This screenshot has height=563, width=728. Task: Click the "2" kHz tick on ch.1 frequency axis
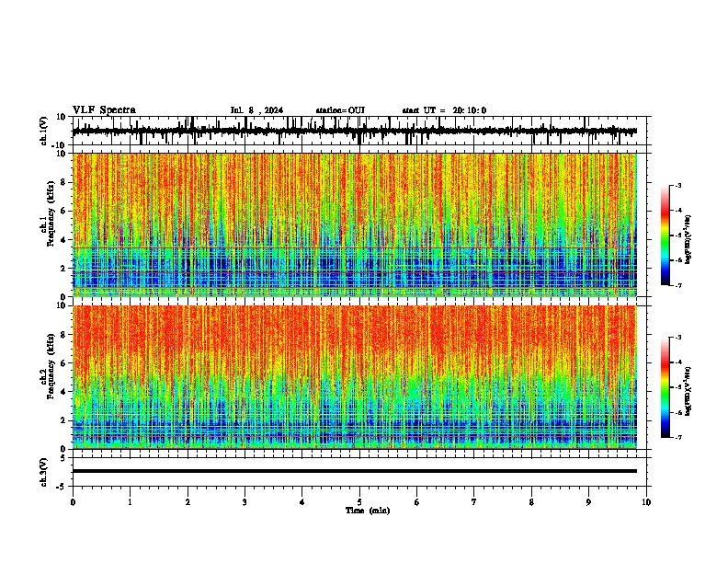pyautogui.click(x=64, y=268)
